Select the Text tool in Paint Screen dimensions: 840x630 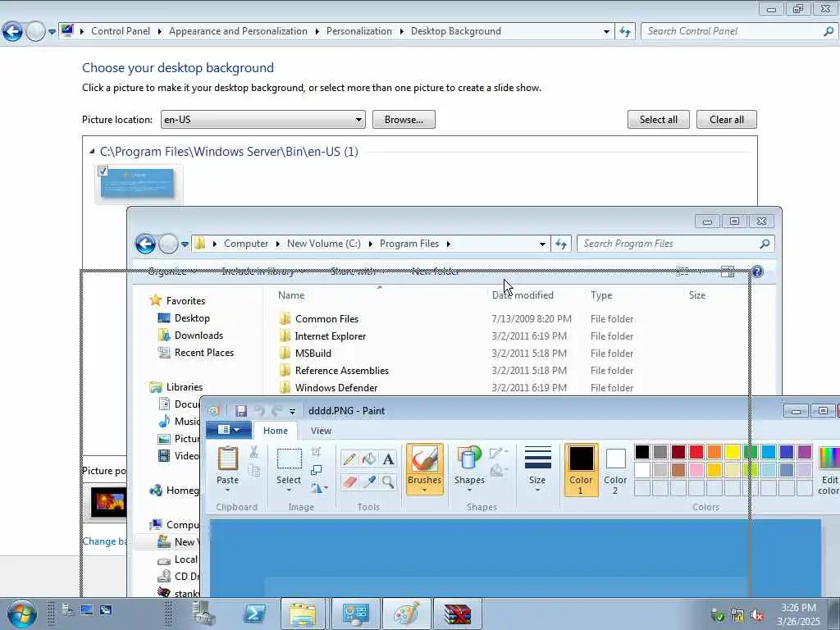(388, 459)
